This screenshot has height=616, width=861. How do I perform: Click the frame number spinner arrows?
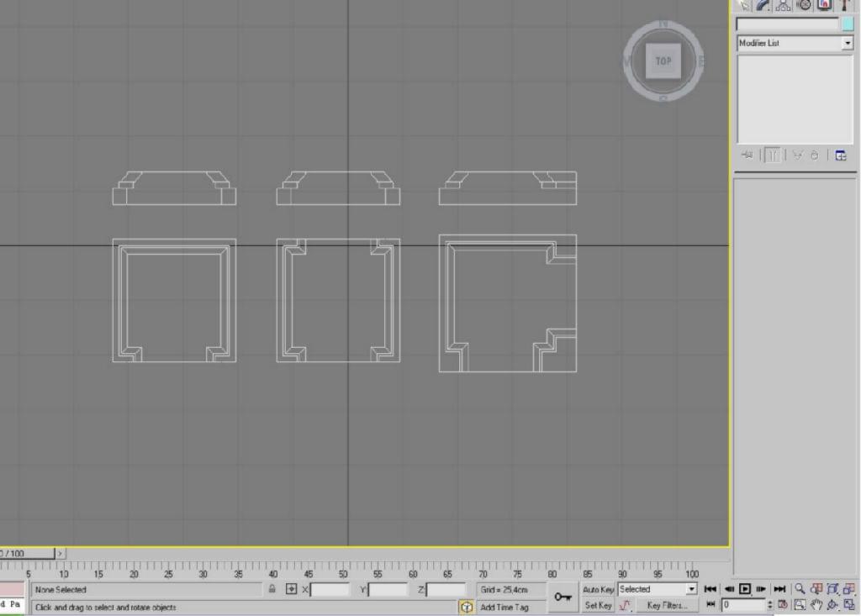pos(769,604)
